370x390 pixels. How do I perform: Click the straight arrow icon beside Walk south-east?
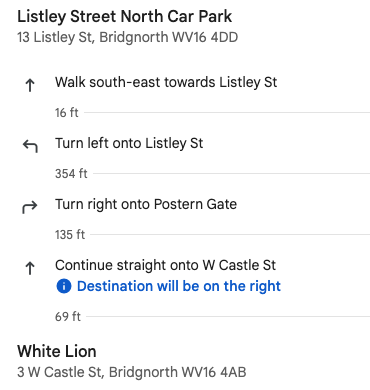[30, 85]
